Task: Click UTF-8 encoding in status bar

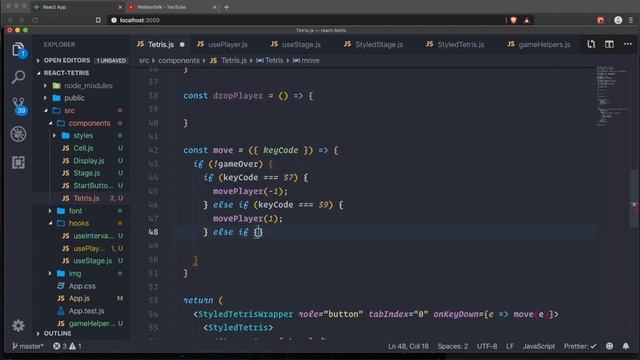Action: pyautogui.click(x=487, y=346)
